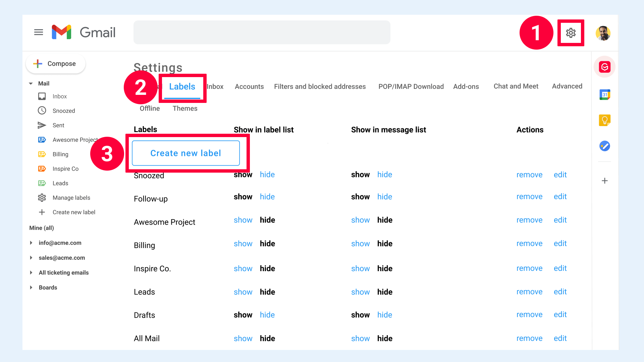This screenshot has height=362, width=644.
Task: Click the hamburger main menu icon
Action: click(39, 32)
